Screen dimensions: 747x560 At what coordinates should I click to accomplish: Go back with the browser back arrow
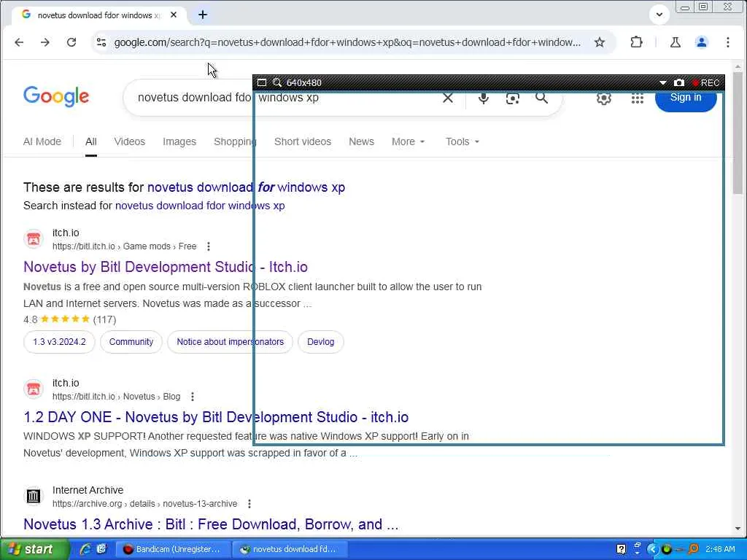pyautogui.click(x=19, y=42)
